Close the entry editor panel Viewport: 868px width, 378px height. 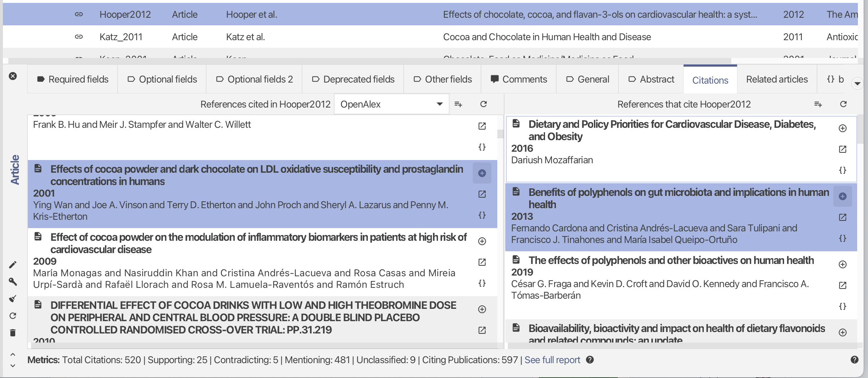pyautogui.click(x=13, y=76)
